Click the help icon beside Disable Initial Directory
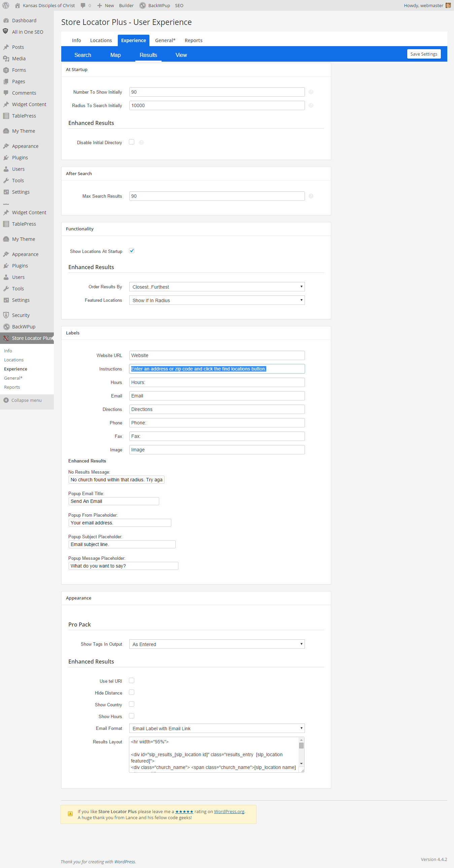Image resolution: width=454 pixels, height=868 pixels. coord(141,142)
